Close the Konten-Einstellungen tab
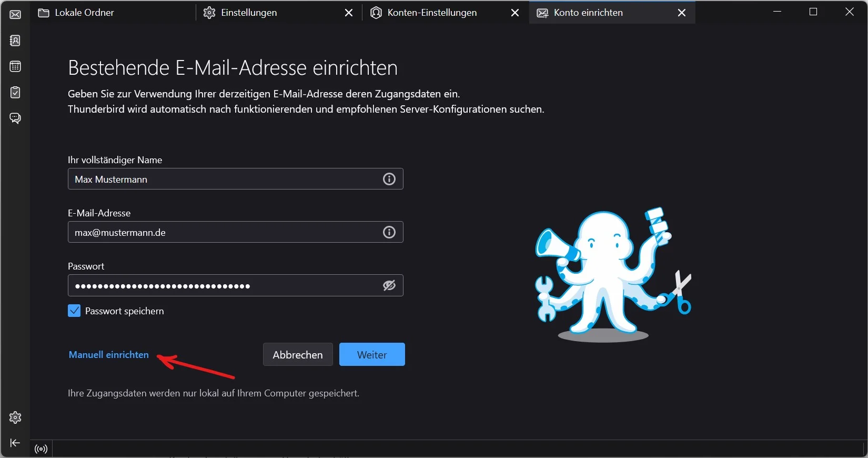Screen dimensions: 868x458 (x=515, y=13)
